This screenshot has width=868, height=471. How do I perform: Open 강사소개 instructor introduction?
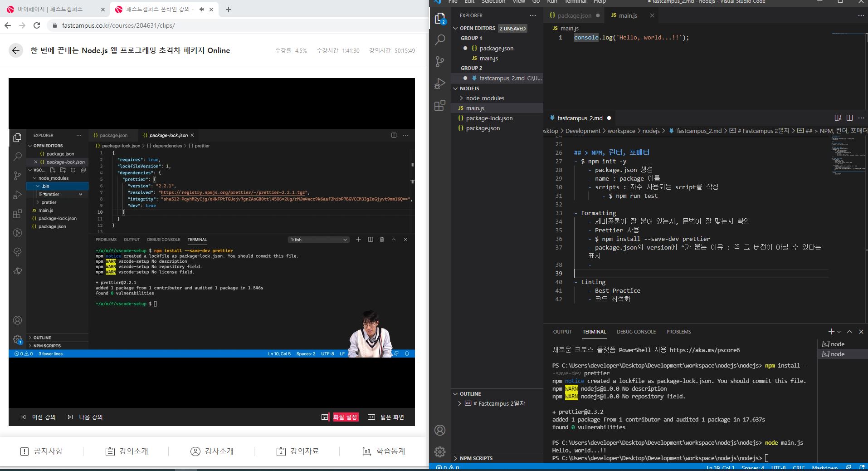pos(212,451)
